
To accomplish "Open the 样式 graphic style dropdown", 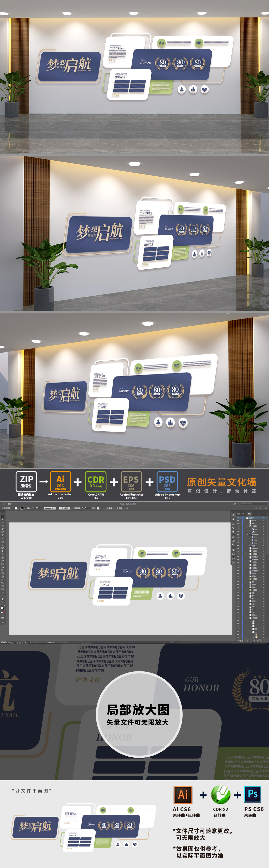I will click(101, 508).
